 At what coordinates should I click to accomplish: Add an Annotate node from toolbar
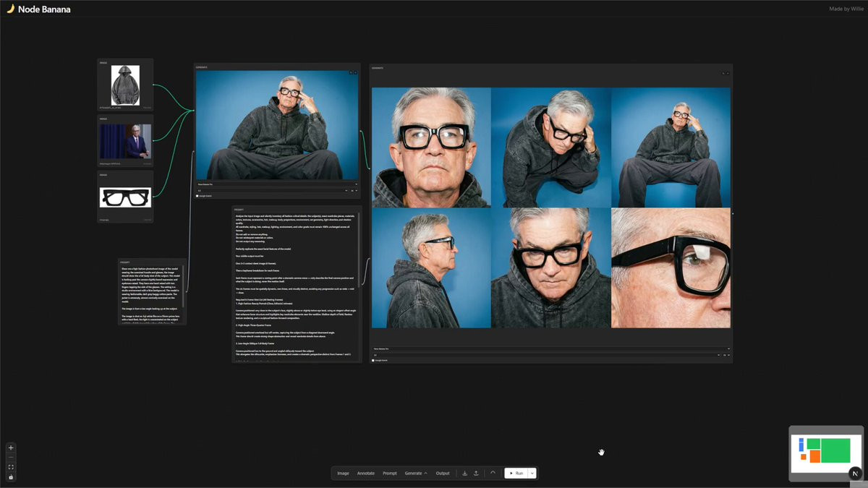click(x=366, y=473)
